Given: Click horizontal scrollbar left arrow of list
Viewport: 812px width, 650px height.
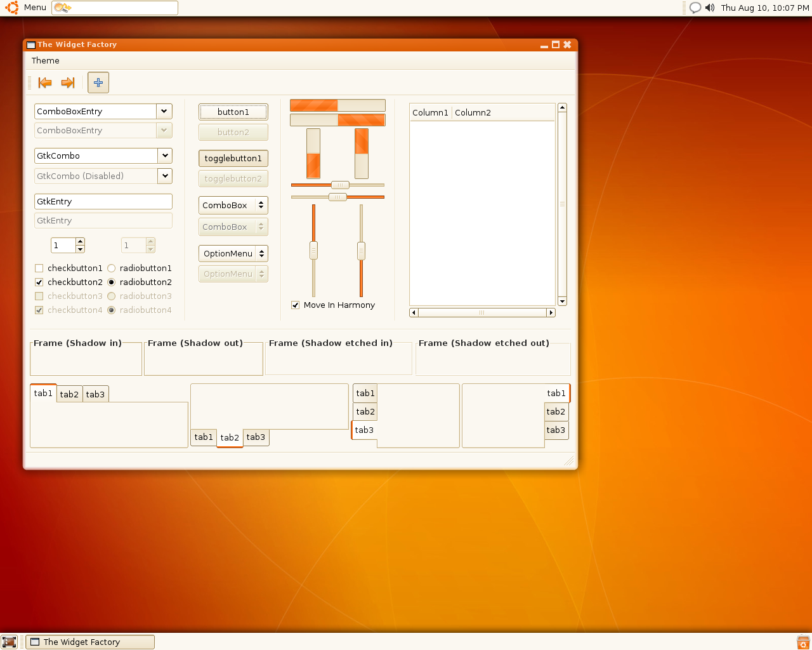Looking at the screenshot, I should coord(414,312).
